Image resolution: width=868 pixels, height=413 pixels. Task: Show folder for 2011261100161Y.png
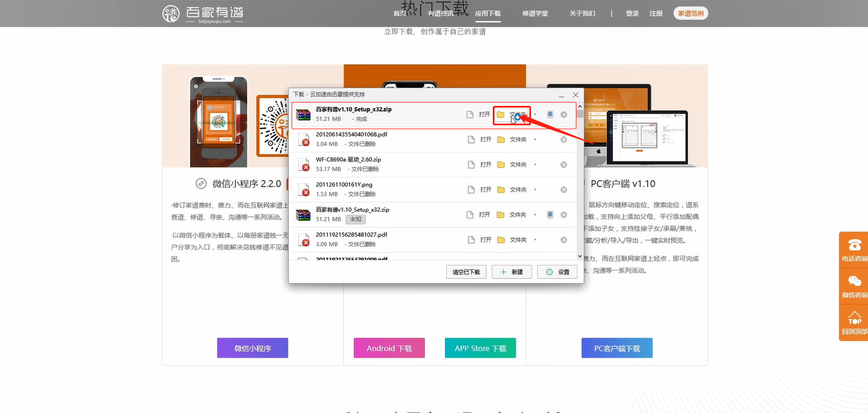[512, 190]
